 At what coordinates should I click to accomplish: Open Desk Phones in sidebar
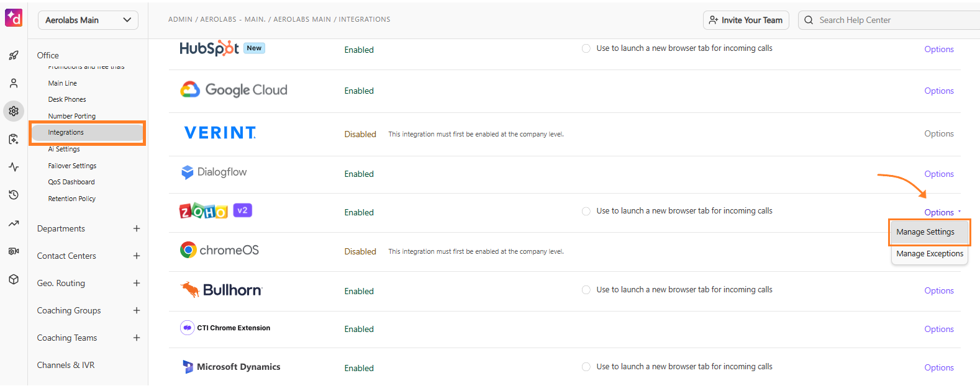[x=67, y=99]
